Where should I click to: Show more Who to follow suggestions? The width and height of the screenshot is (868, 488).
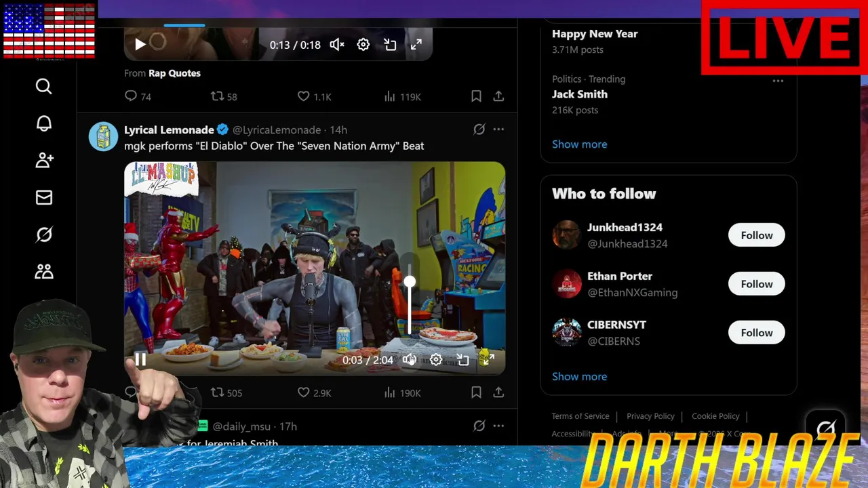coord(579,377)
